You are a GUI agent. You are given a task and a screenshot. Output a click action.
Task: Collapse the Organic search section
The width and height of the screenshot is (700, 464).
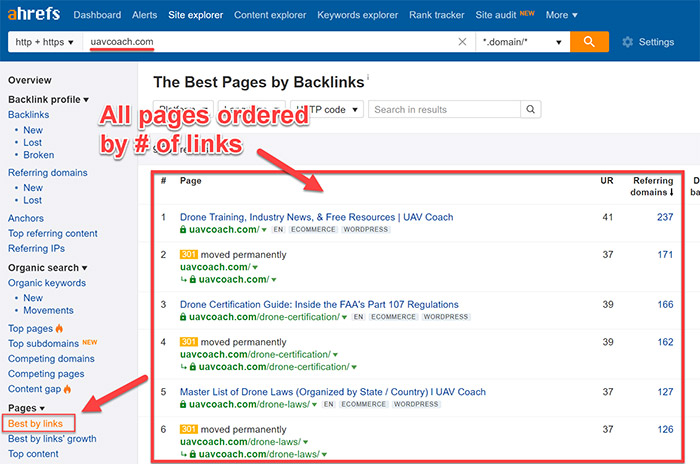click(47, 268)
